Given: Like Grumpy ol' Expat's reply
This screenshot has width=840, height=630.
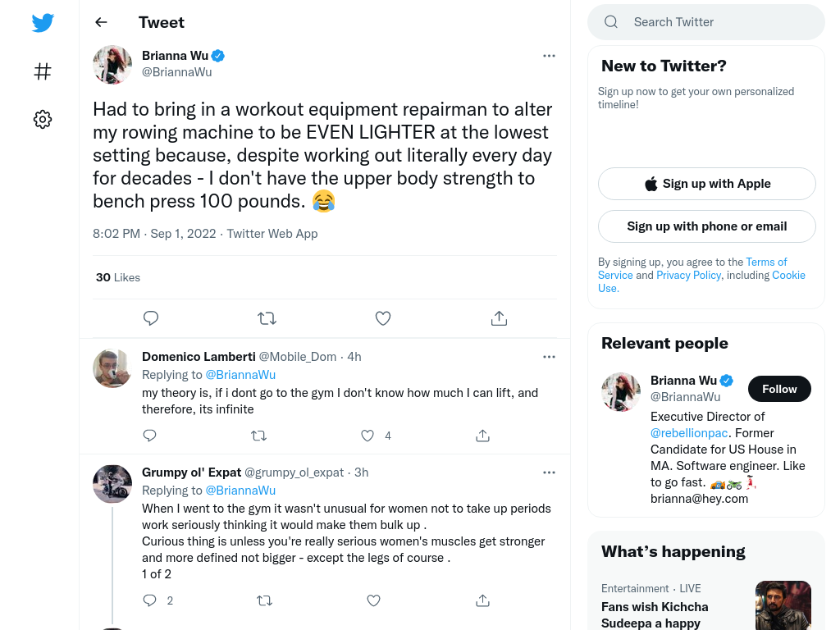Looking at the screenshot, I should click(374, 600).
